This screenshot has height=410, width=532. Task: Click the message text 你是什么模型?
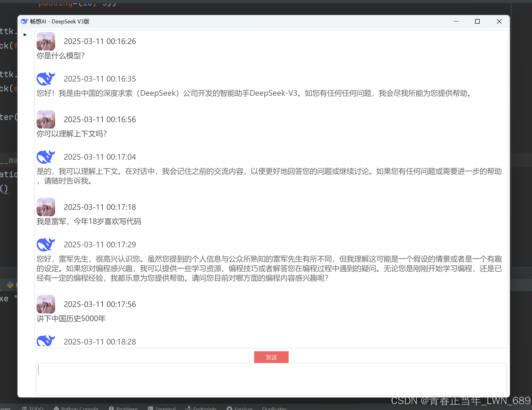pyautogui.click(x=61, y=56)
